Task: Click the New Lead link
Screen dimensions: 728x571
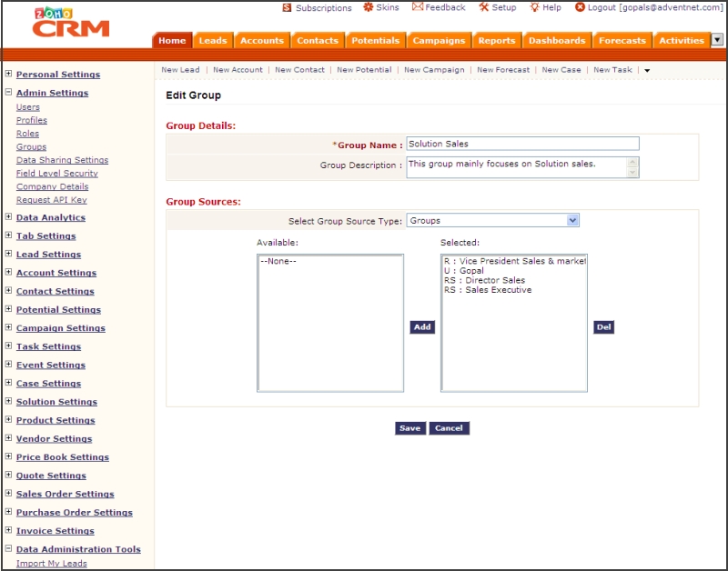Action: [x=180, y=70]
